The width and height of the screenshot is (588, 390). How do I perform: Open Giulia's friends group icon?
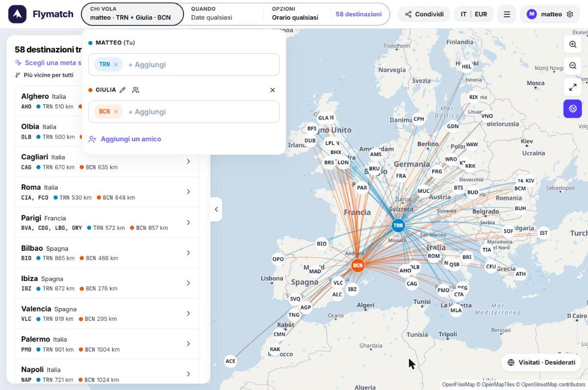[x=135, y=90]
